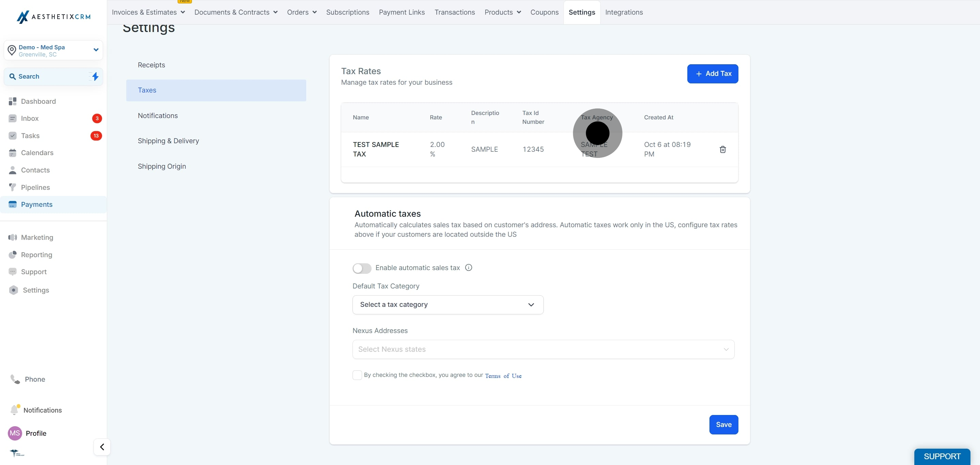980x465 pixels.
Task: Click the location pin icon
Action: pyautogui.click(x=12, y=50)
